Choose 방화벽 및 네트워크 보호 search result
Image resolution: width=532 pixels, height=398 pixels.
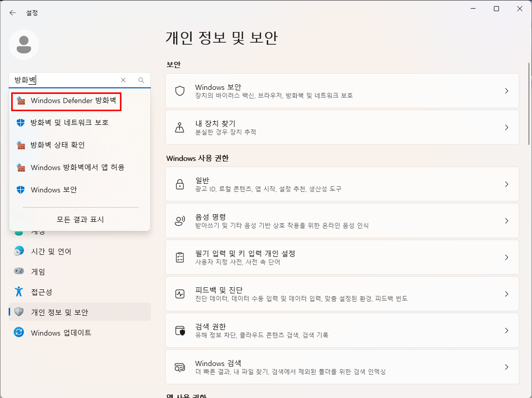pos(80,122)
